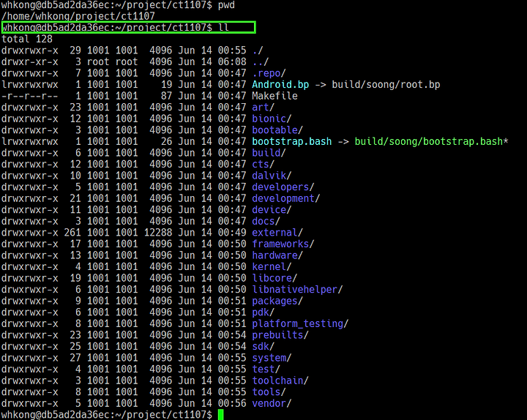Select the 'prebuilts/' directory name
527x420 pixels.
tap(280, 335)
